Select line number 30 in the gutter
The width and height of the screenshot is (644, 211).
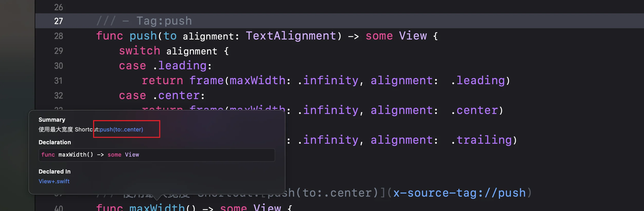58,66
